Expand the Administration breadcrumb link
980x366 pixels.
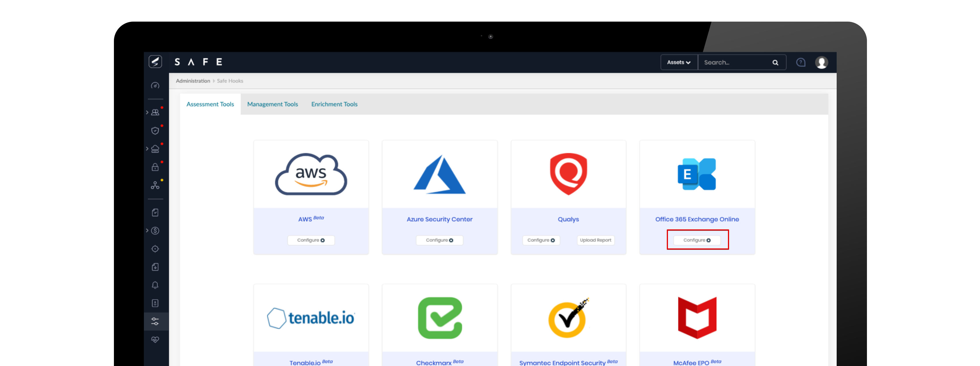click(194, 81)
